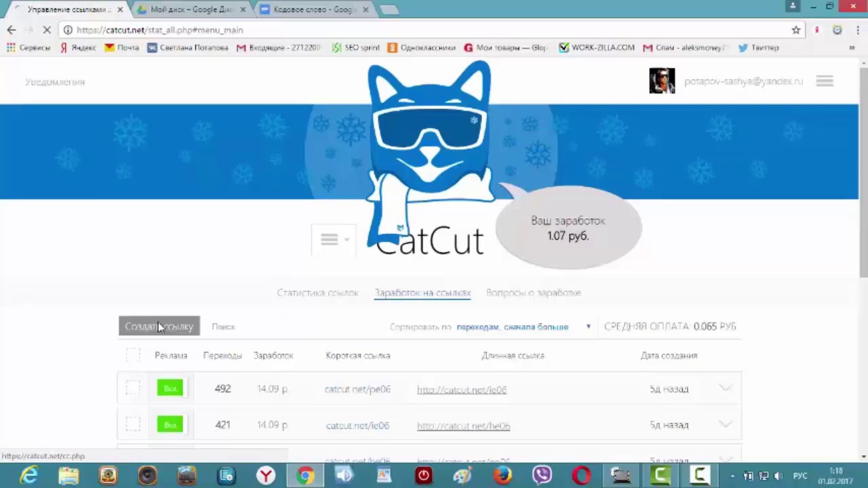Switch to the Мой диск Google Drive tab

coord(191,9)
